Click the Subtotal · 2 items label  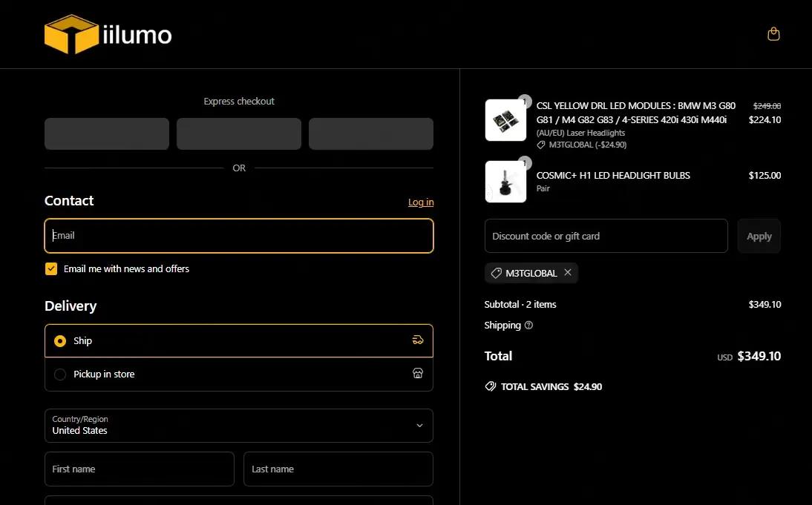[520, 304]
